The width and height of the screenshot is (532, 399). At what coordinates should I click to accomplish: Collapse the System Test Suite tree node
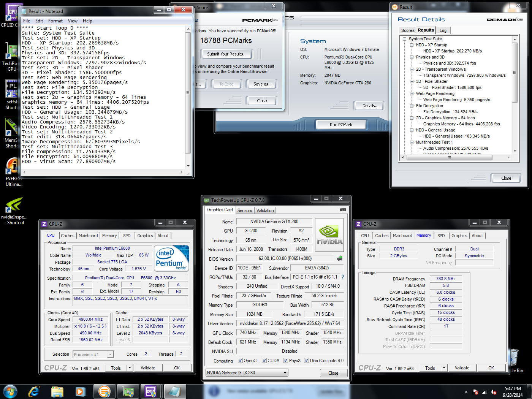[405, 39]
